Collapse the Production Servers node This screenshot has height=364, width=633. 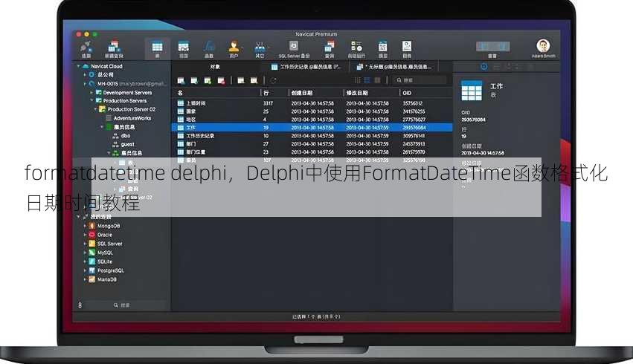pos(91,101)
